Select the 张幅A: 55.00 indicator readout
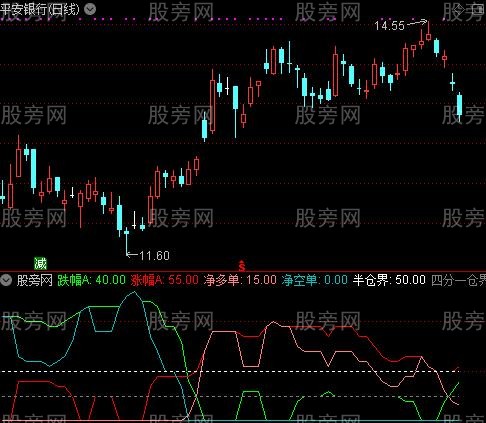The image size is (486, 423). click(x=164, y=280)
